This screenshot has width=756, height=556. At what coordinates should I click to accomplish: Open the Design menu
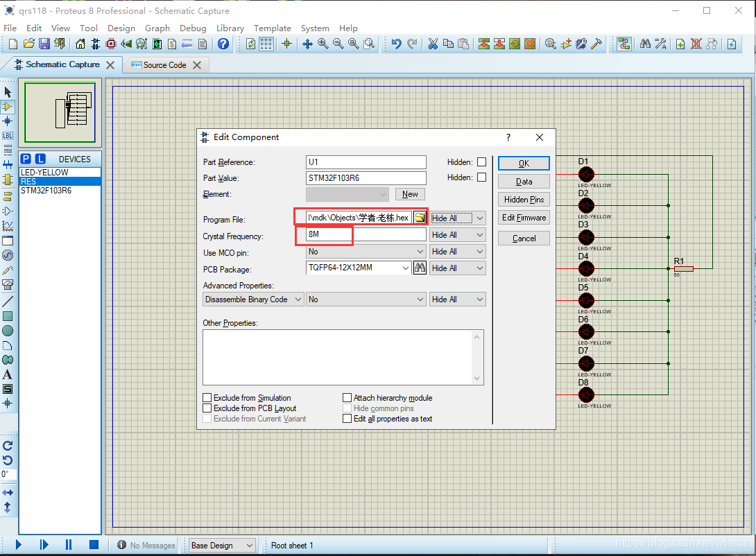(x=121, y=28)
